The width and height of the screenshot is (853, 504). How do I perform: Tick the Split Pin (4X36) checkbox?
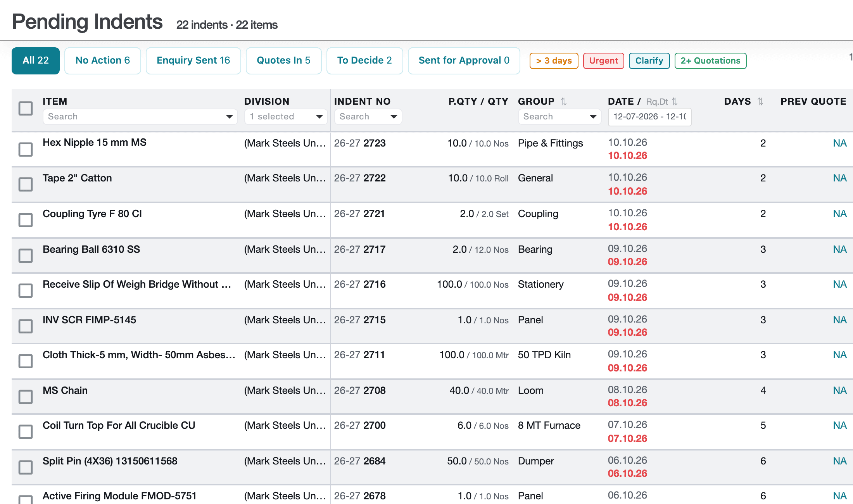click(26, 468)
